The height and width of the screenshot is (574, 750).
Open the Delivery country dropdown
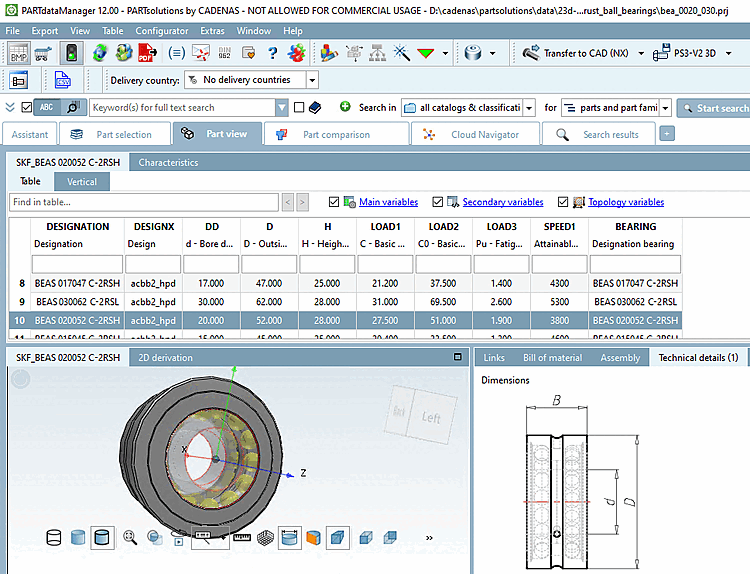click(x=312, y=80)
